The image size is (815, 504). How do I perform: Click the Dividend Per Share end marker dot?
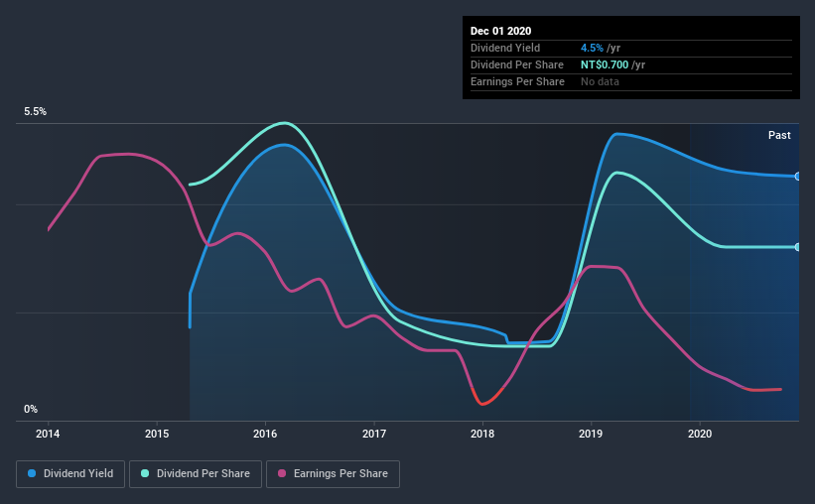(797, 247)
